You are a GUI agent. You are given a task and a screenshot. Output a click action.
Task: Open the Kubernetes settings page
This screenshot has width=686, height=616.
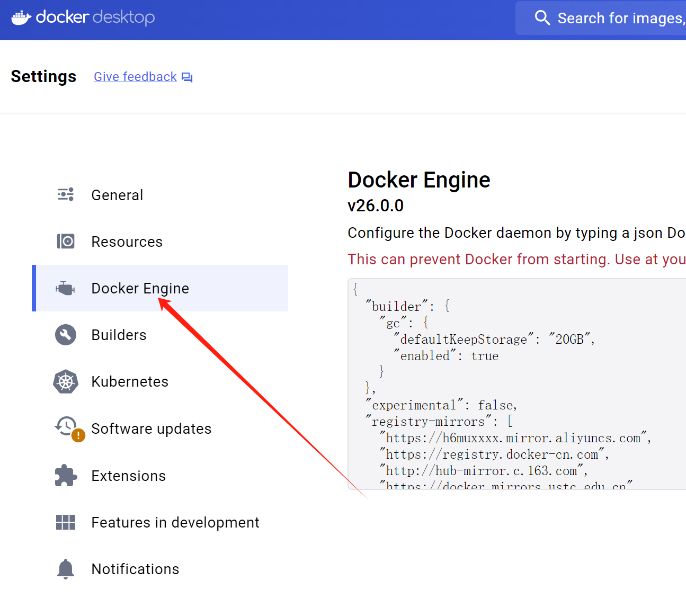pyautogui.click(x=160, y=381)
